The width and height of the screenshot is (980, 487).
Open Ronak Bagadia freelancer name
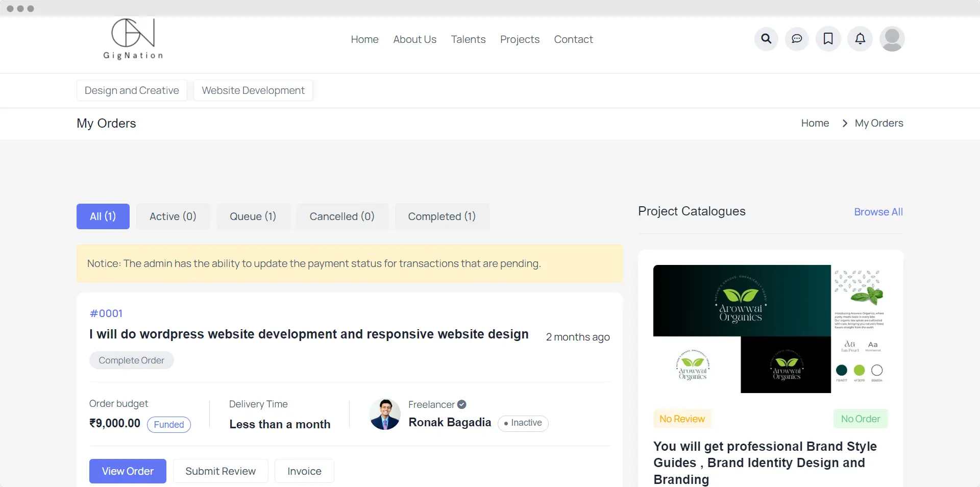450,423
